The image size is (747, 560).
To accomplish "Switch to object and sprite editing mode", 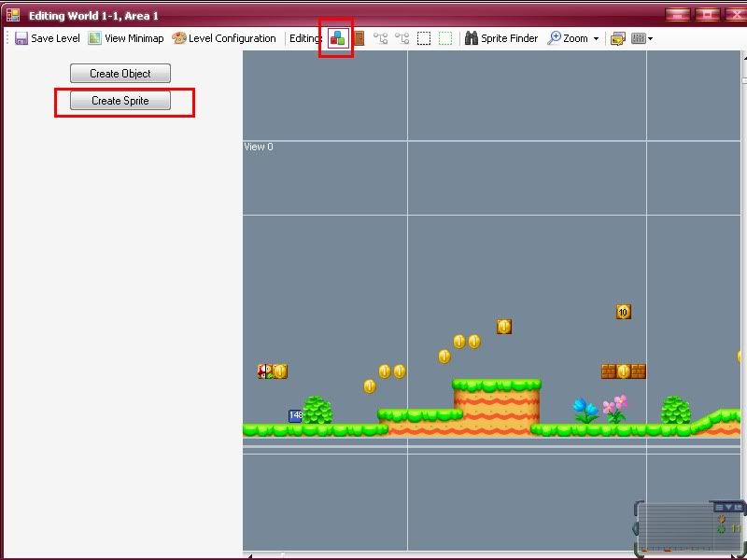I will point(337,38).
